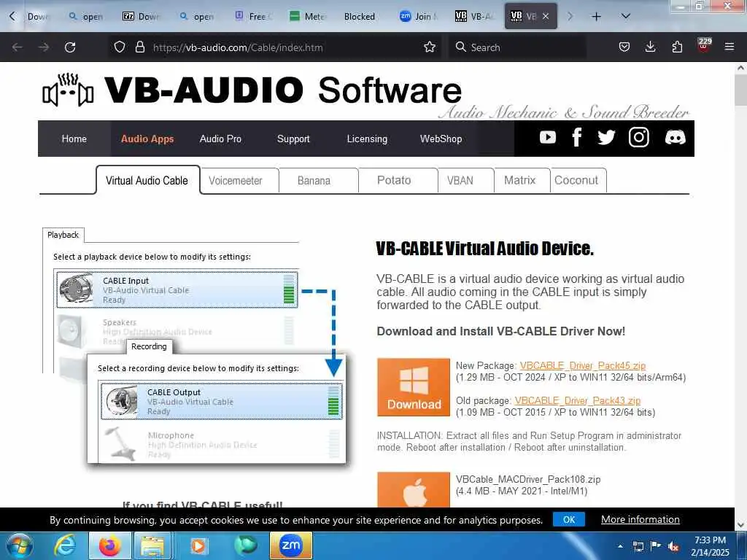747x560 pixels.
Task: Close the active VB tab
Action: tap(546, 17)
